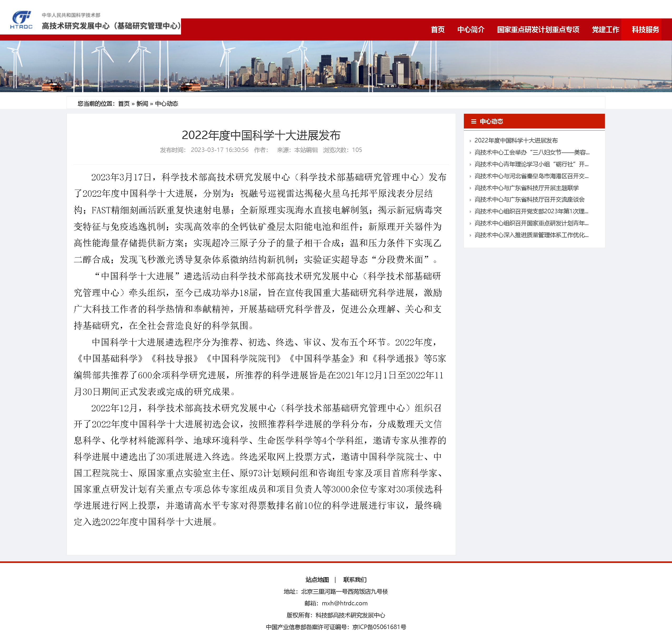The image size is (672, 643).
Task: Open sidebar article about 质量管理体系工作优化
Action: click(531, 235)
